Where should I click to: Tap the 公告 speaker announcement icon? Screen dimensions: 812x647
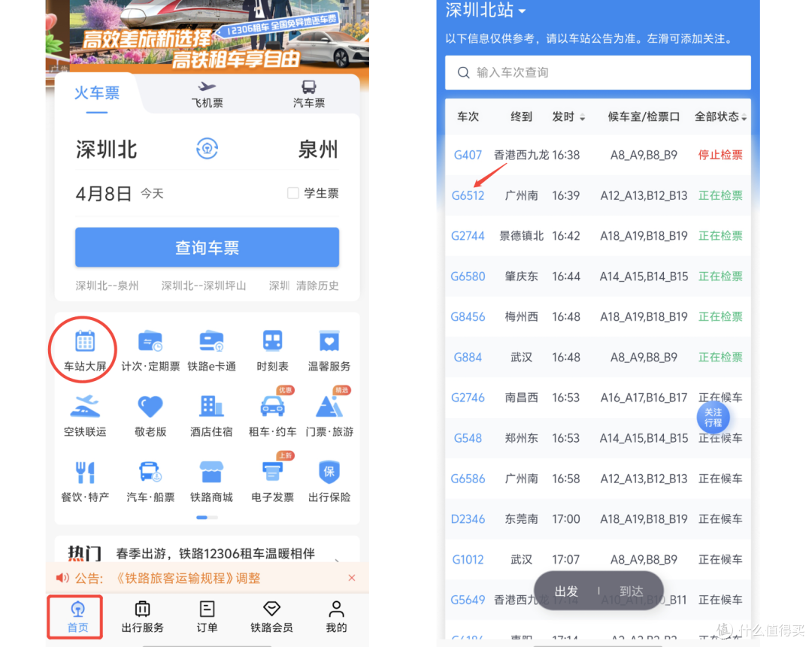(62, 578)
